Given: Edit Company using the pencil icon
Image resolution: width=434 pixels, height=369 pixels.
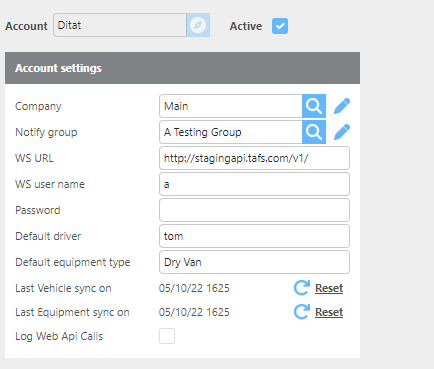Looking at the screenshot, I should click(x=342, y=106).
